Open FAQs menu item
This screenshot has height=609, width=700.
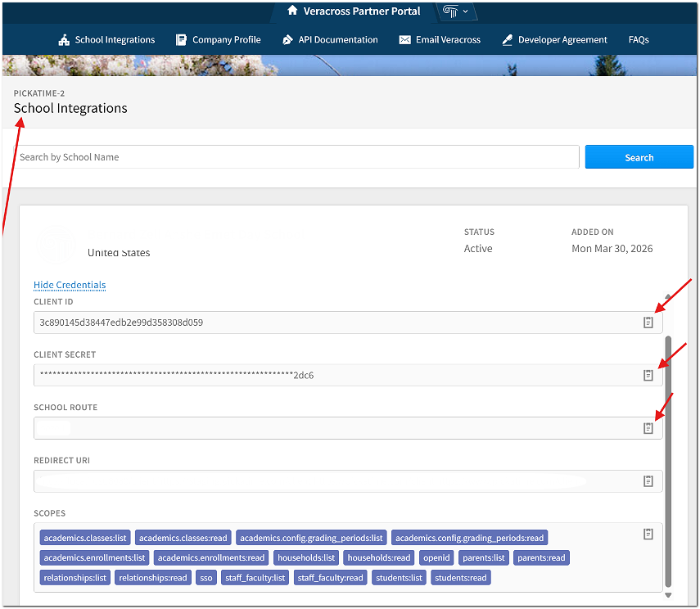639,40
